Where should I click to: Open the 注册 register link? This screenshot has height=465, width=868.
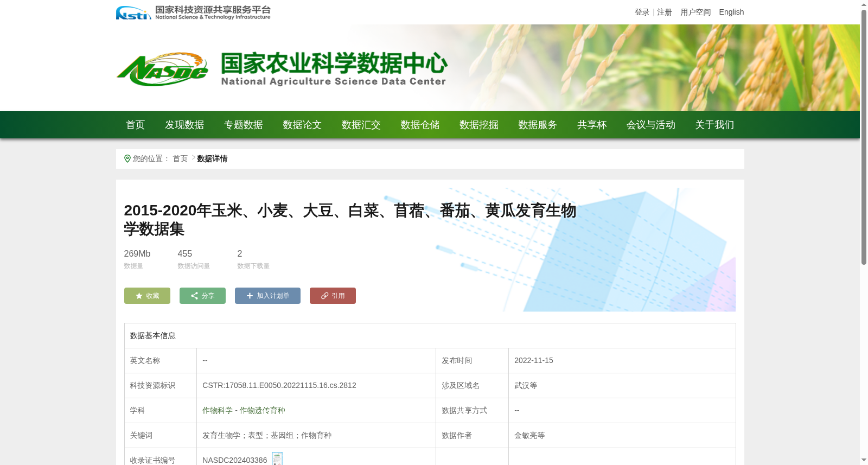click(665, 12)
